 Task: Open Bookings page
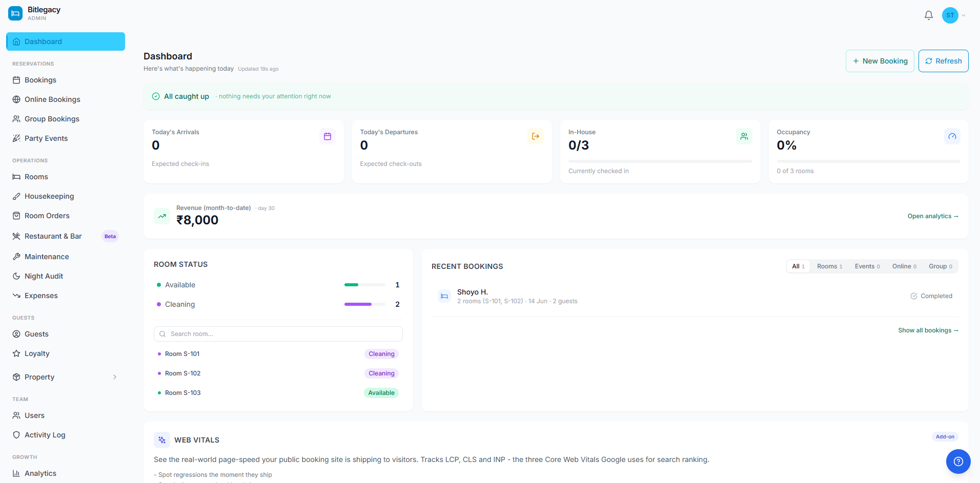[66, 80]
